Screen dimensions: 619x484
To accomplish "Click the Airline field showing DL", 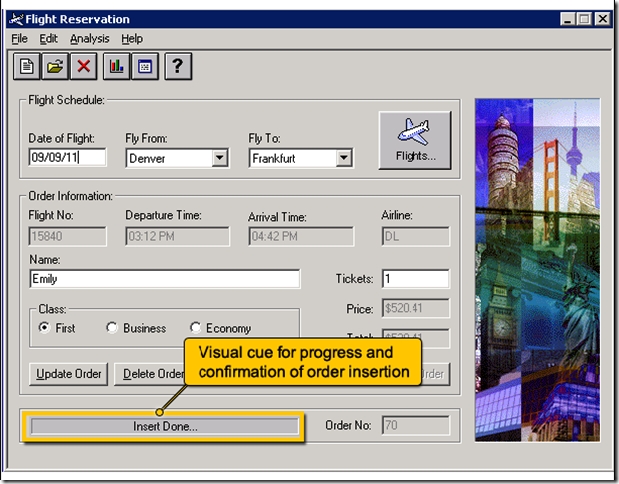I will coord(415,236).
